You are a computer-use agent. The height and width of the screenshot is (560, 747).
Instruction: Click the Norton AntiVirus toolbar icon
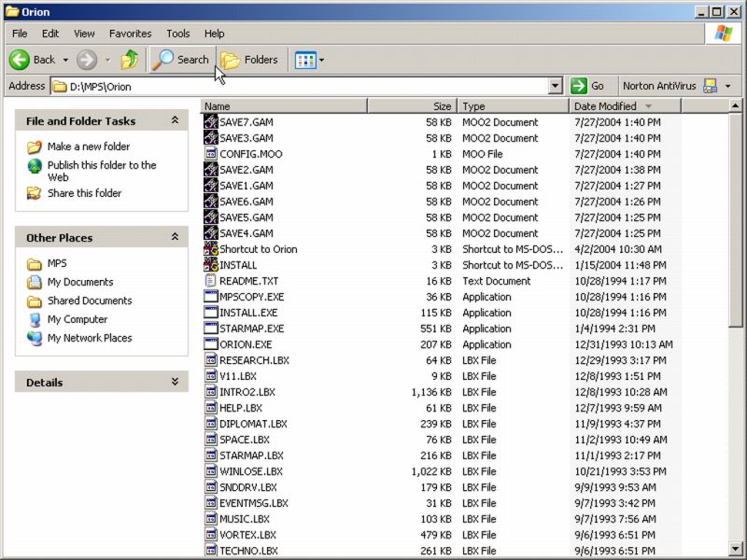(x=710, y=86)
